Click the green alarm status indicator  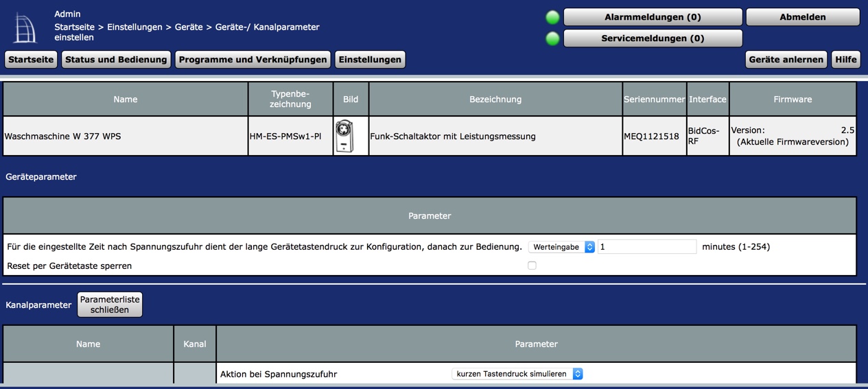pos(552,17)
